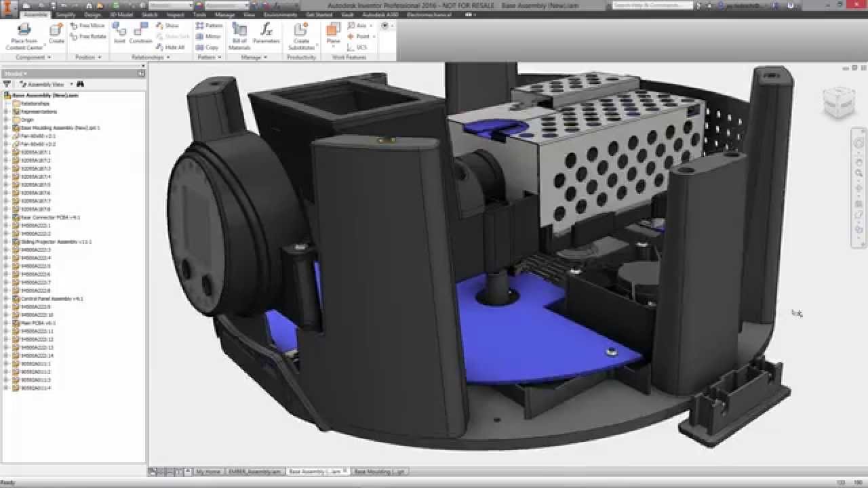Switch to the Environments ribbon tab
This screenshot has height=488, width=868.
(280, 14)
